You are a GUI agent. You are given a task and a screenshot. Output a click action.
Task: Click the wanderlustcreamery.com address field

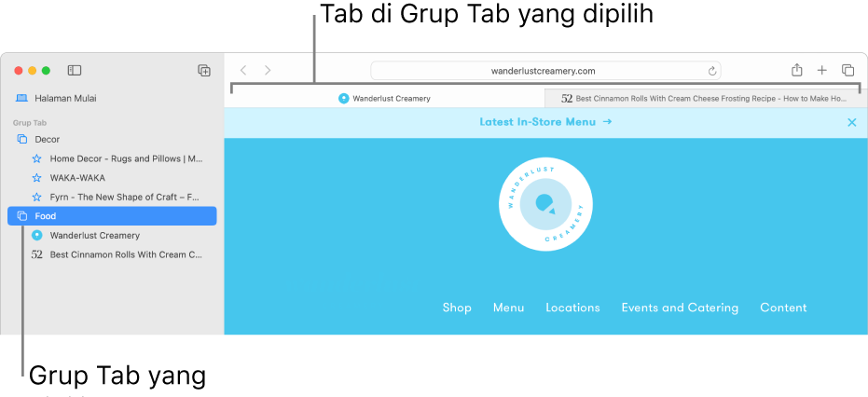pyautogui.click(x=545, y=71)
